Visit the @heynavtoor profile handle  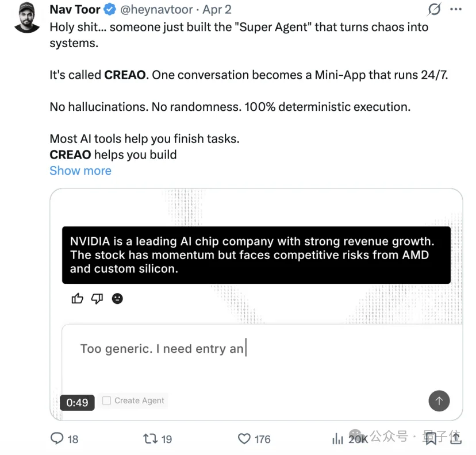(x=156, y=9)
